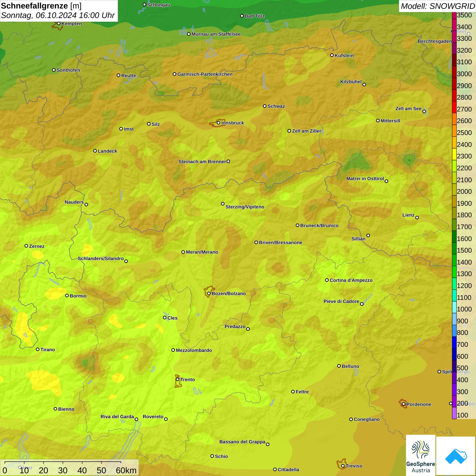Click the Innsbruck city marker
The width and height of the screenshot is (476, 476).
pos(219,123)
